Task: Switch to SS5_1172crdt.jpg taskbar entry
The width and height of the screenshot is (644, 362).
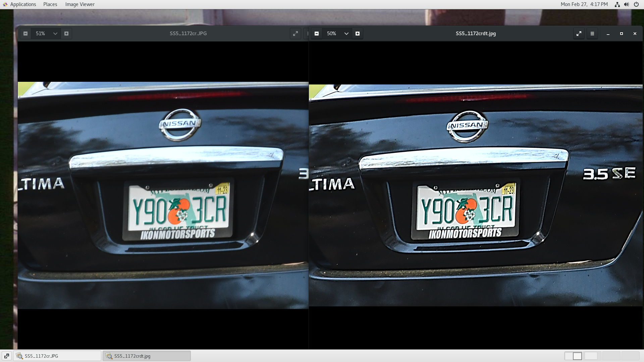Action: 147,356
